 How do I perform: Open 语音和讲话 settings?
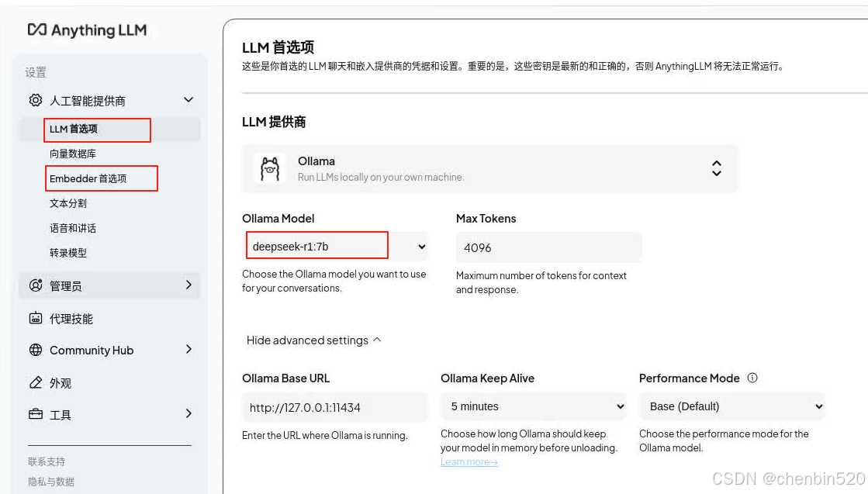tap(72, 228)
